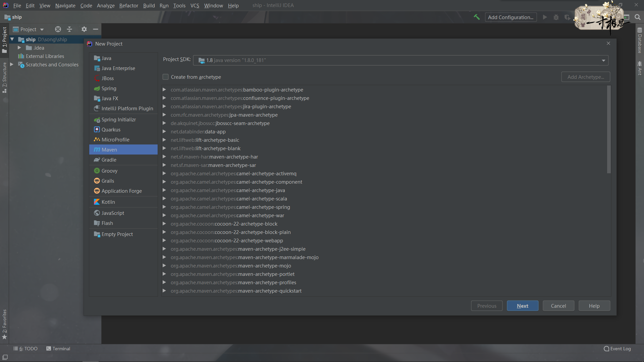644x362 pixels.
Task: Open the Refactor menu
Action: click(128, 5)
